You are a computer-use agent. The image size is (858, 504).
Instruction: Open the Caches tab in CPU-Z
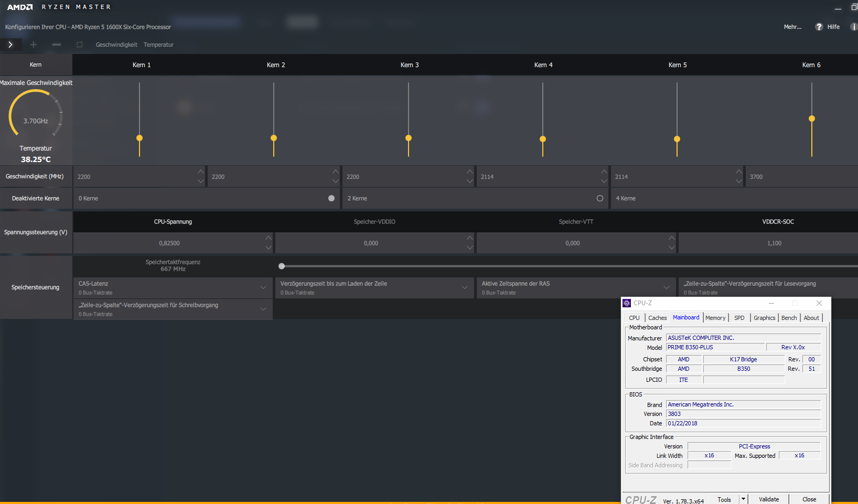click(657, 318)
